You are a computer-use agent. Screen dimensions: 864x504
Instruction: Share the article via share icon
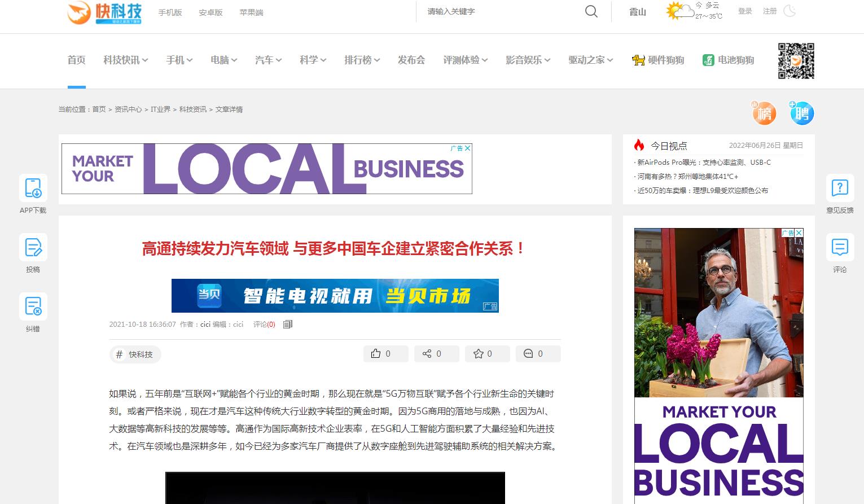[x=427, y=353]
